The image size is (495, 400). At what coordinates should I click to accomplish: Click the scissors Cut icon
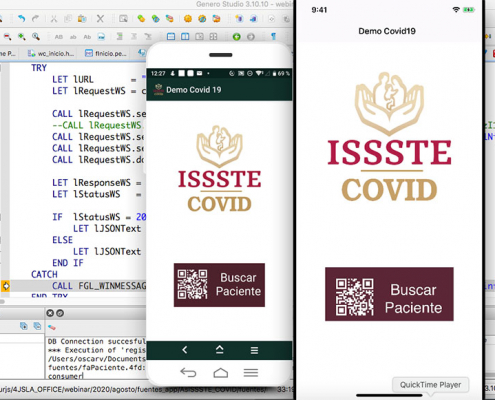[x=54, y=19]
